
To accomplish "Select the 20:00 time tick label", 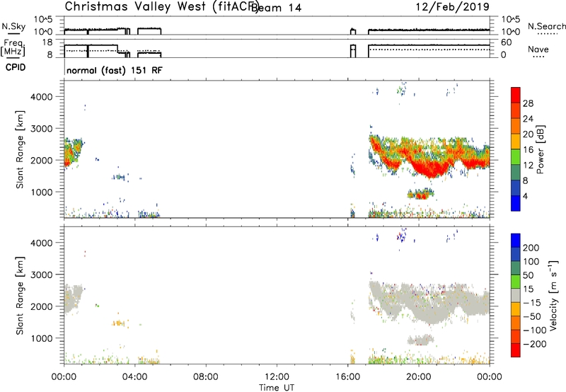I will click(x=419, y=377).
